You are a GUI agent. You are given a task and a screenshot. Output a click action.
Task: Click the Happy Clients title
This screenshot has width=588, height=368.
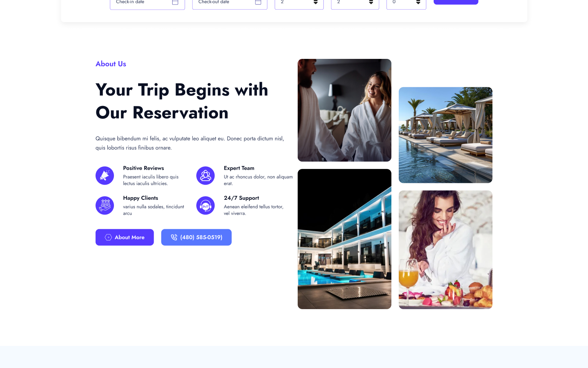coord(140,198)
